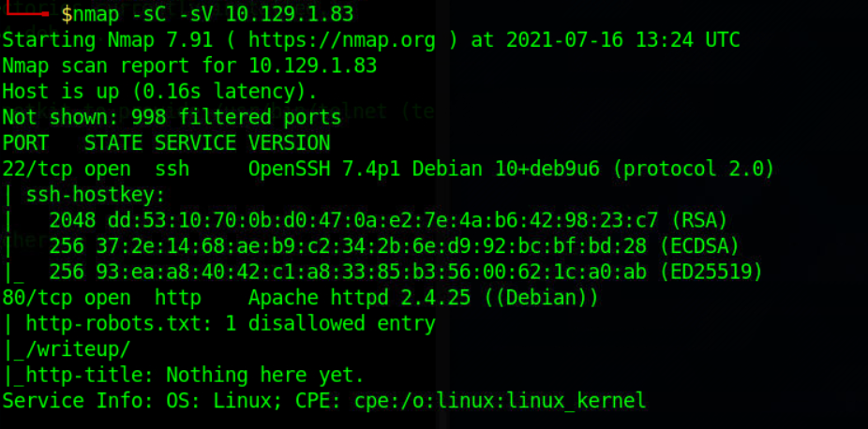Click the https://nmap.org URL
Image resolution: width=868 pixels, height=429 pixels.
[x=341, y=40]
